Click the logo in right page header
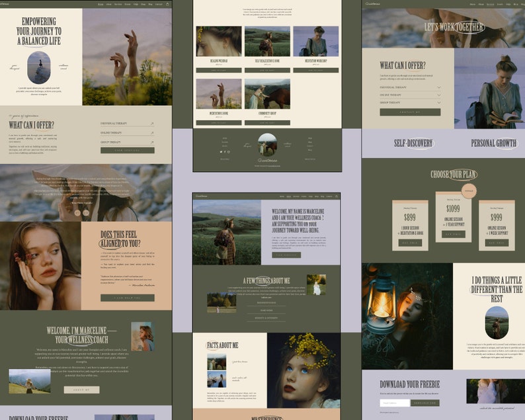Screen dimensions: 525x420 (372, 4)
